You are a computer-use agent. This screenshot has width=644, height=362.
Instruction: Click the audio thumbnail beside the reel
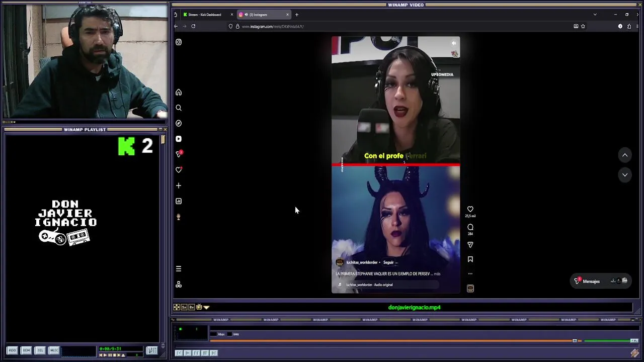(470, 289)
